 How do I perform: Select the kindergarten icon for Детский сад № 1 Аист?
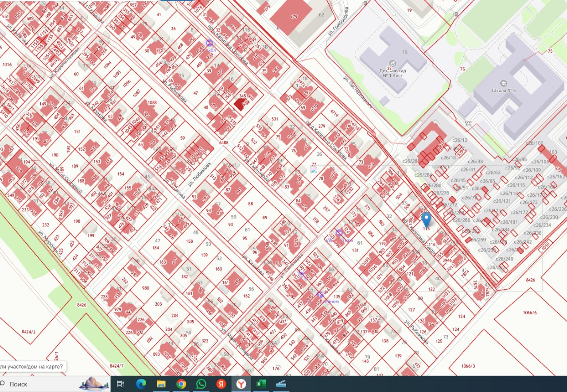tap(392, 62)
